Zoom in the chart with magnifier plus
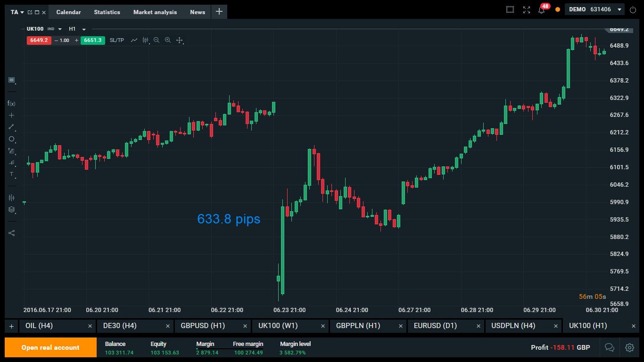Image resolution: width=644 pixels, height=362 pixels. (168, 40)
